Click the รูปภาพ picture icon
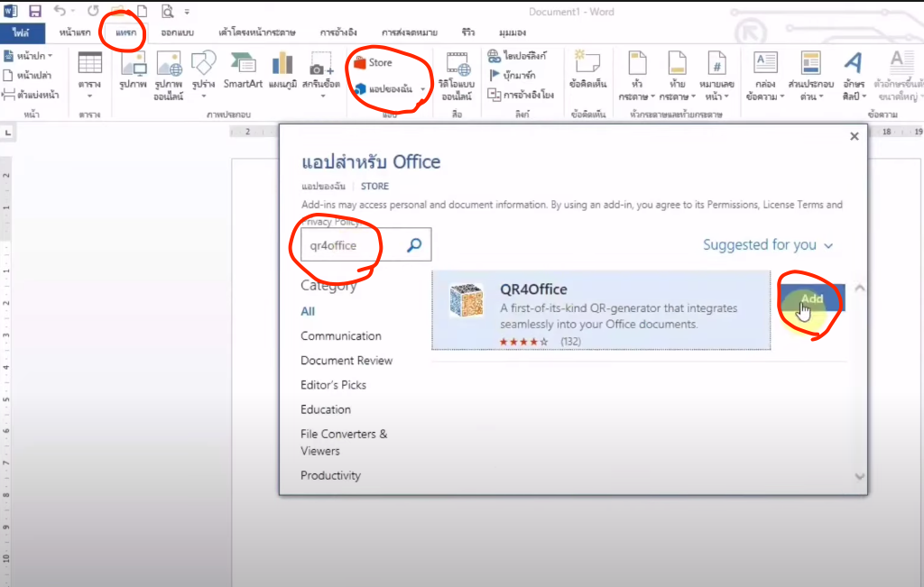924x587 pixels. [x=133, y=70]
